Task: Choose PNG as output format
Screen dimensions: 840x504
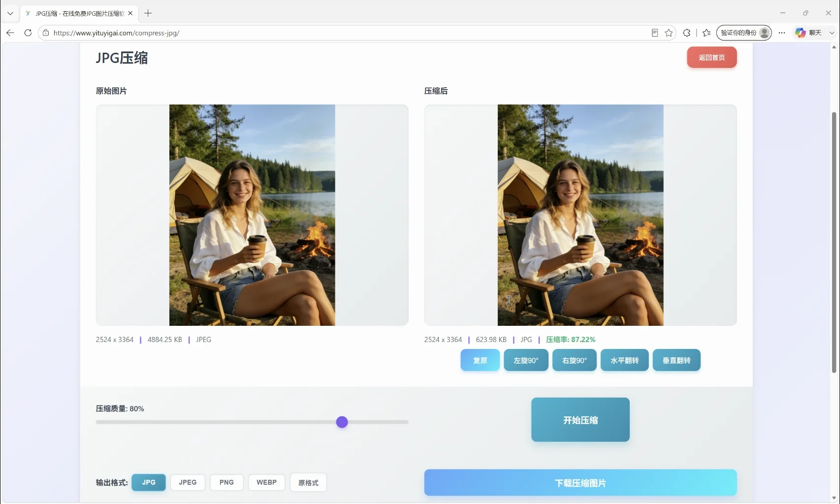Action: (x=226, y=482)
